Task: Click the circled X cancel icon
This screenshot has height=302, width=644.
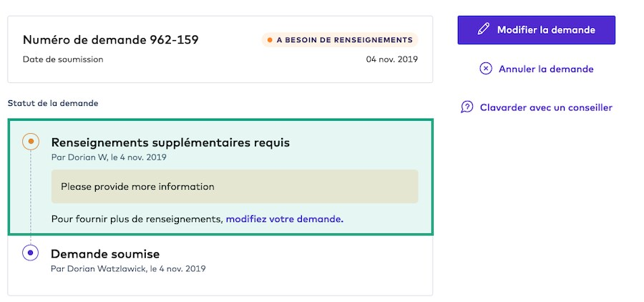Action: (x=486, y=69)
